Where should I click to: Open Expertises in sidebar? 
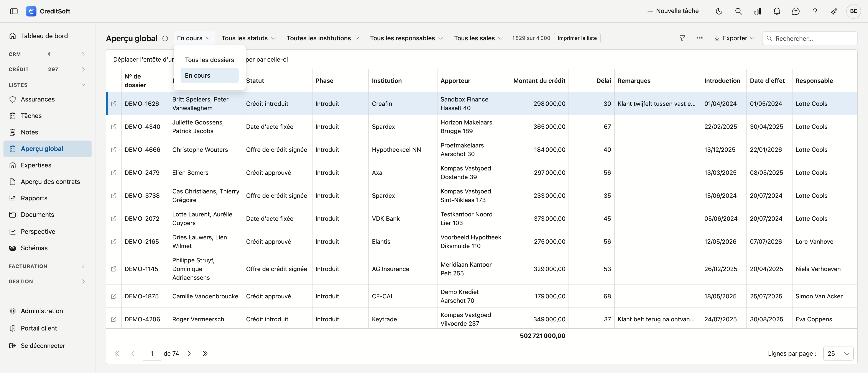(47, 165)
